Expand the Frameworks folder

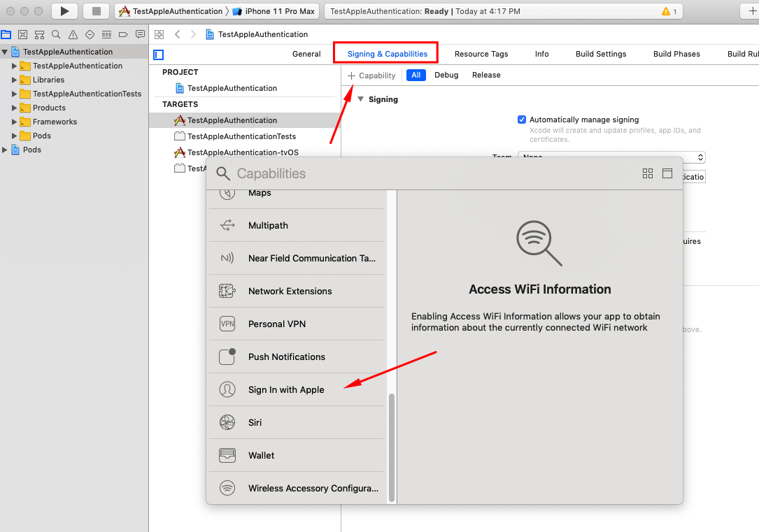pyautogui.click(x=15, y=122)
